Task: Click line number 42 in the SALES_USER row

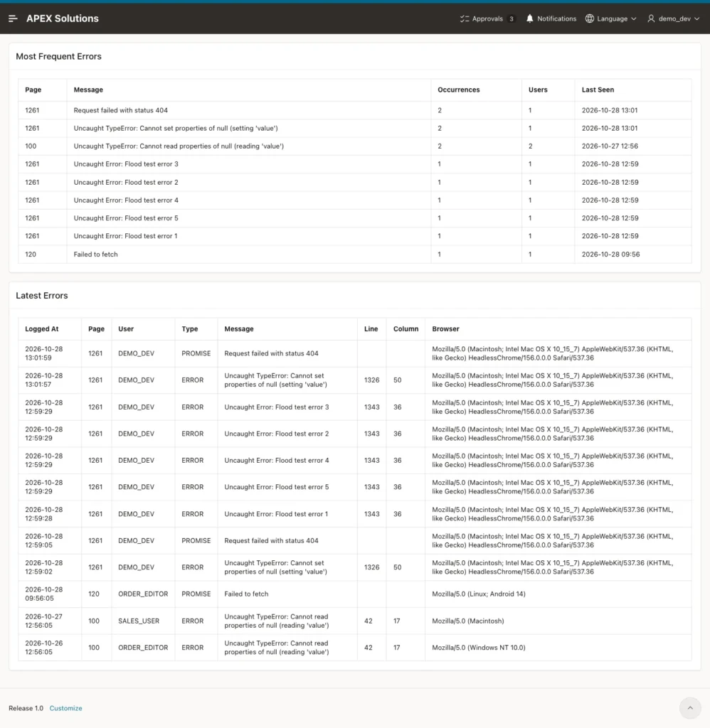Action: click(369, 621)
